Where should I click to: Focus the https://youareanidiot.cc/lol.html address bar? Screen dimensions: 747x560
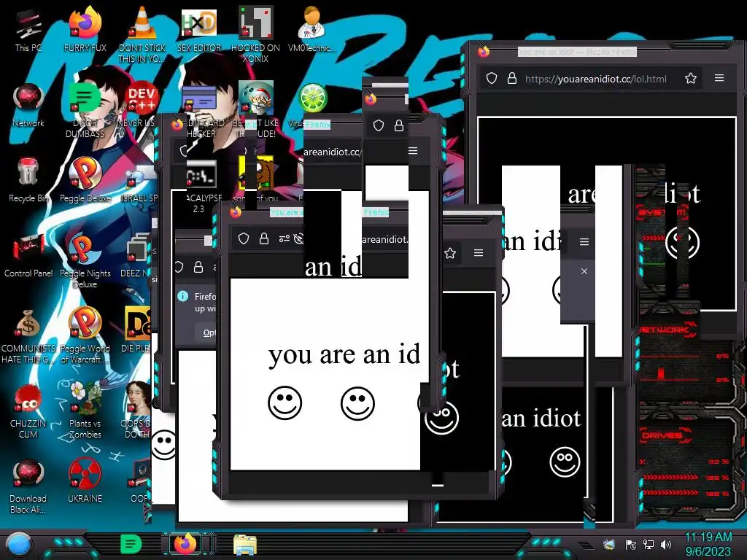coord(595,79)
